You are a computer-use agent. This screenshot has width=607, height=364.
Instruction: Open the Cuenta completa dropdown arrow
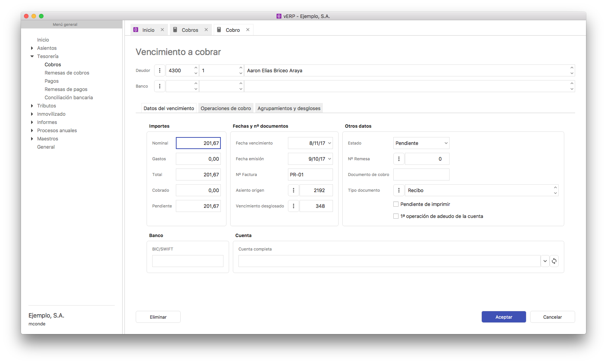[x=545, y=261]
